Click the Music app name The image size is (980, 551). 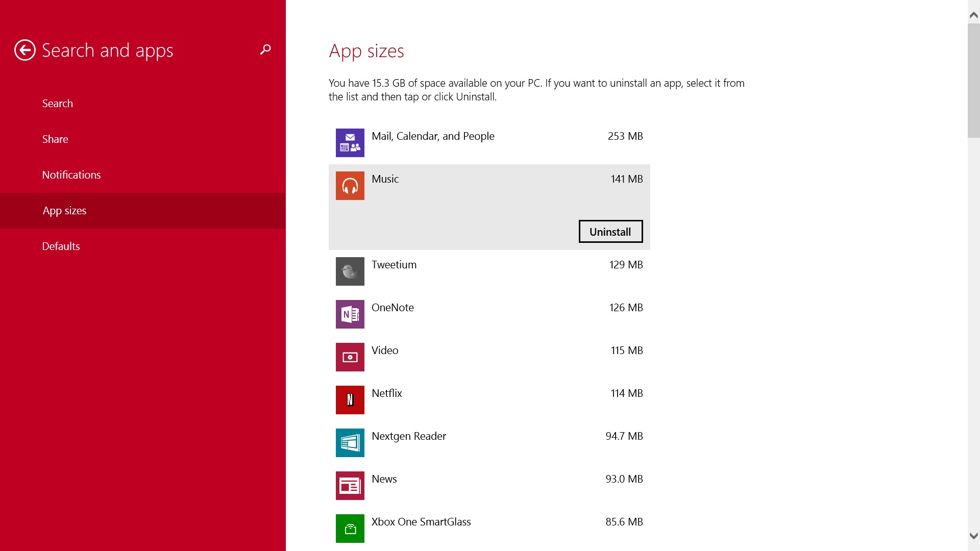coord(385,179)
